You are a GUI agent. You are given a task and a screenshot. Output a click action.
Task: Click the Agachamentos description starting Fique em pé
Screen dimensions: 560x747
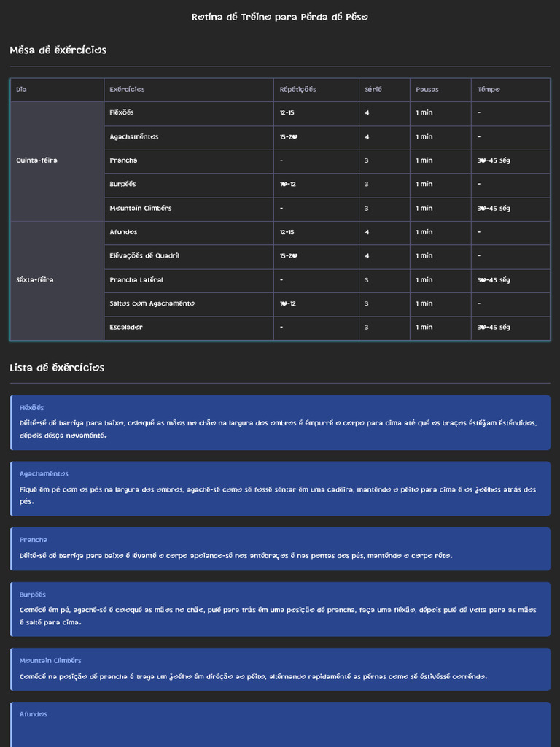click(x=278, y=495)
